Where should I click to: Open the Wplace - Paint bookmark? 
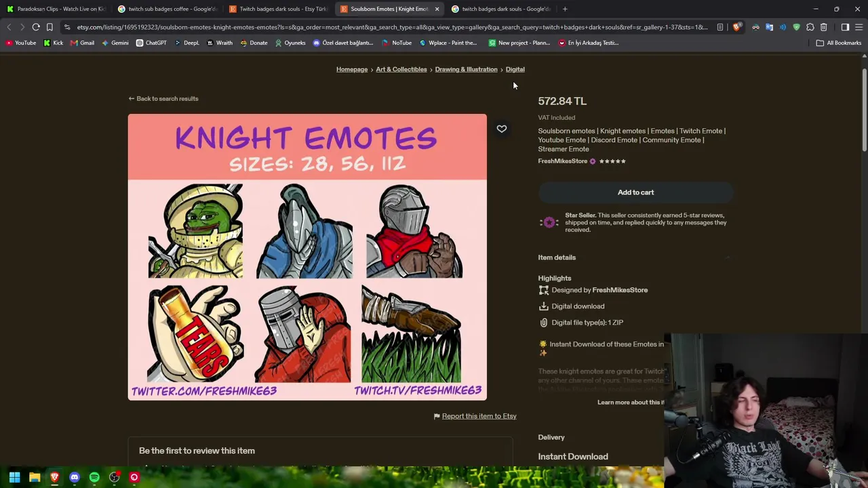click(x=448, y=43)
